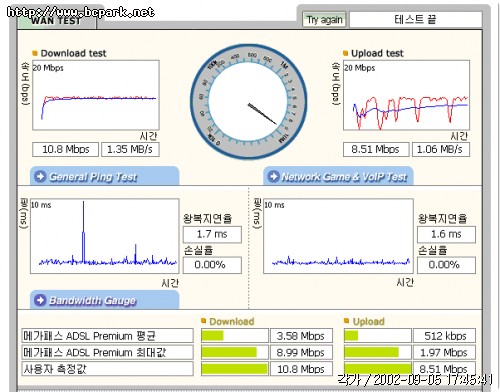
Task: Click the Download test orange bullet icon
Action: [x=35, y=53]
